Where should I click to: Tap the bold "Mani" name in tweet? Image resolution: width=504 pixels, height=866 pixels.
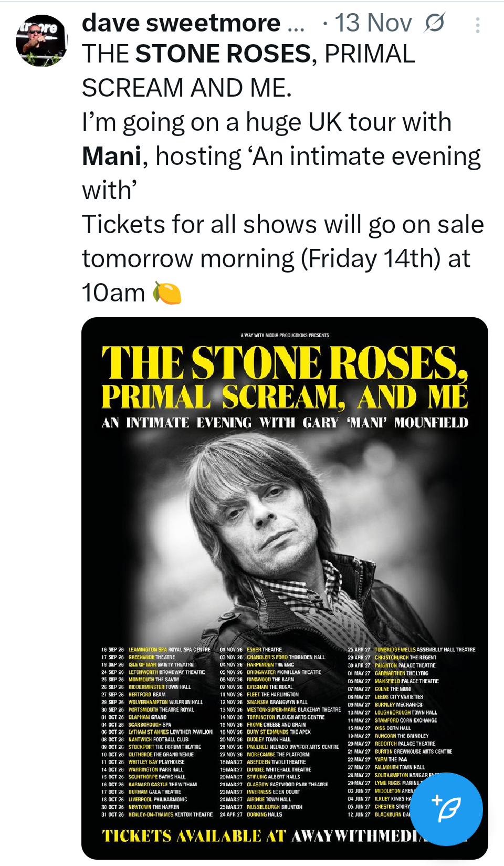(x=111, y=156)
